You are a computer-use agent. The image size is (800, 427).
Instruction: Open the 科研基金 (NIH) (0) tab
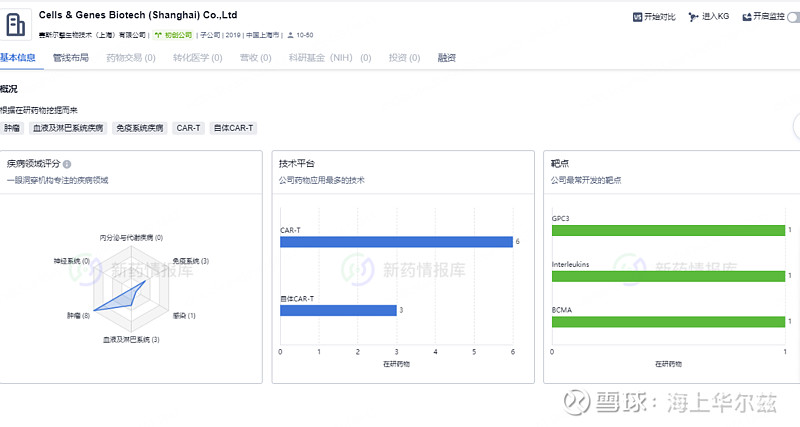330,58
